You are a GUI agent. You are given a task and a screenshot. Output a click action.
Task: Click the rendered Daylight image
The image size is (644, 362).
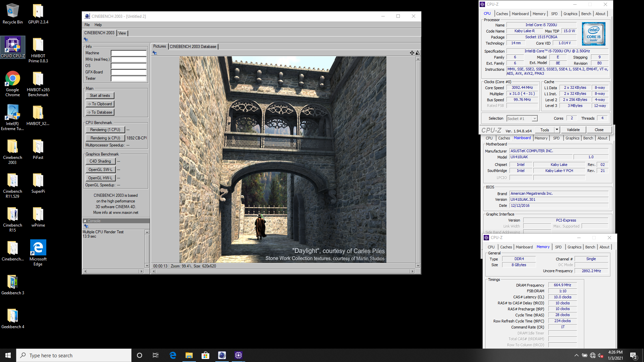(283, 160)
